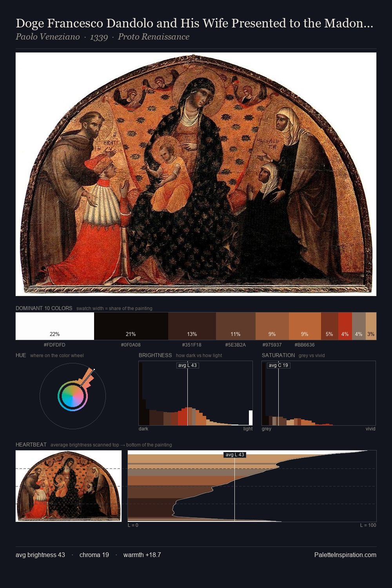392x588 pixels.
Task: Choose the tan 3% swatch
Action: click(x=371, y=326)
